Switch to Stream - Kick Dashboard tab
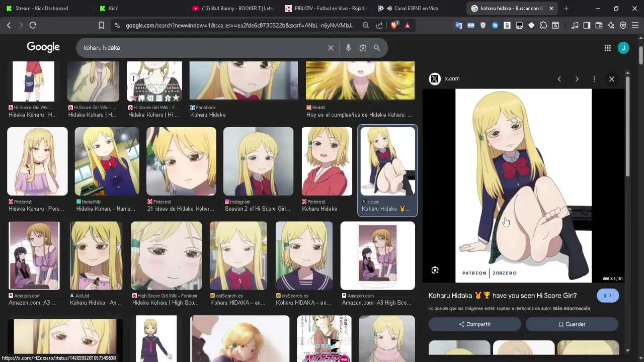 (x=42, y=8)
